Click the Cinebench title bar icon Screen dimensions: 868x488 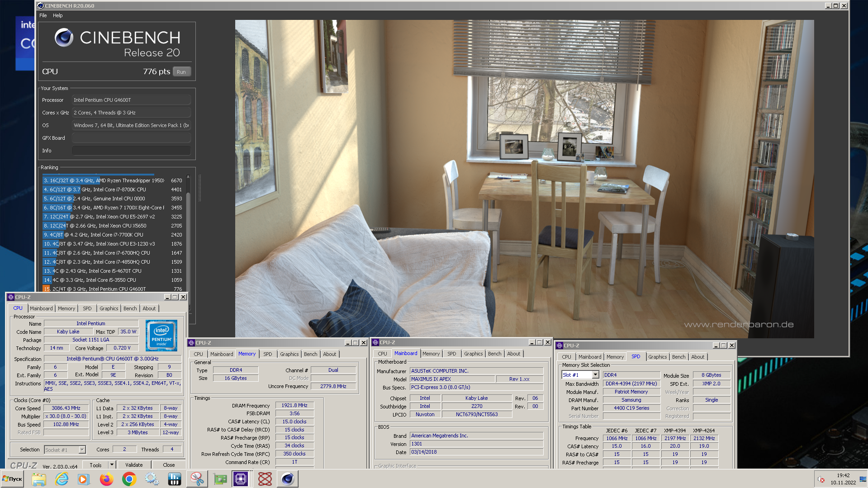[x=41, y=6]
